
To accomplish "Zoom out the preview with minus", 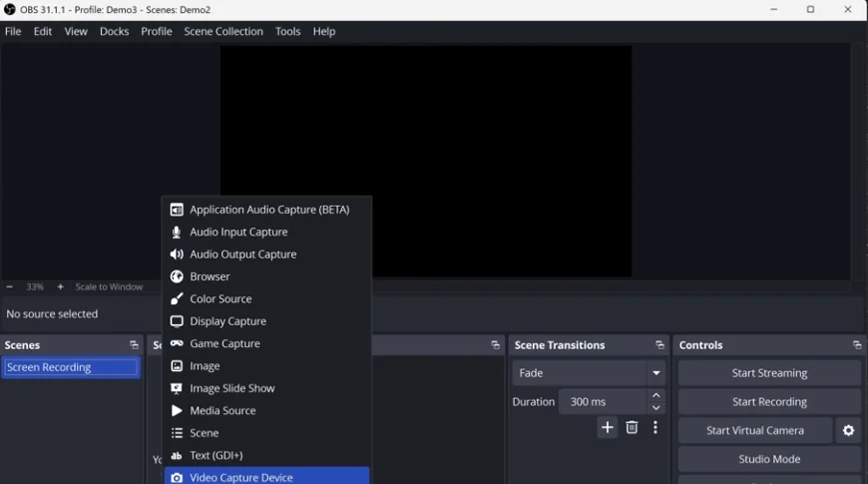I will 9,286.
